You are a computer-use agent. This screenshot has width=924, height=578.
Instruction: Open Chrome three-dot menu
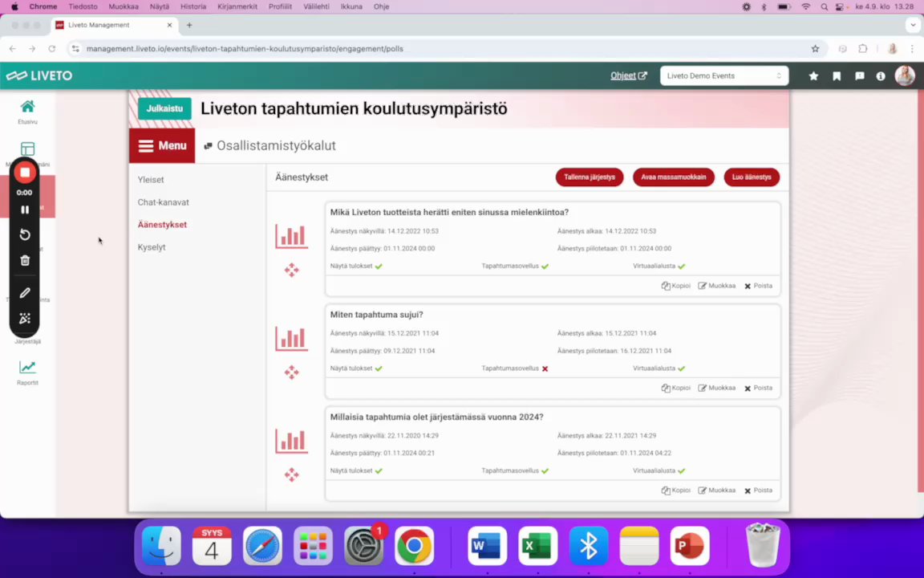[912, 49]
